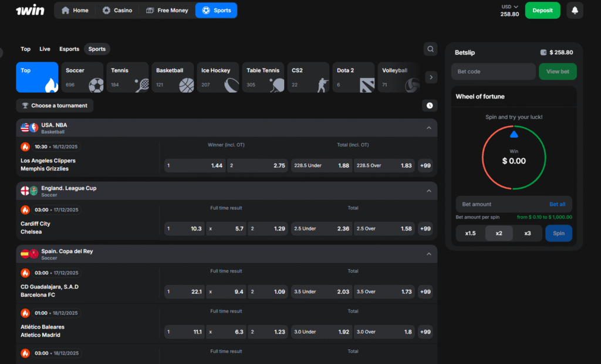The height and width of the screenshot is (364, 601).
Task: Click the Bet code input field
Action: 493,72
